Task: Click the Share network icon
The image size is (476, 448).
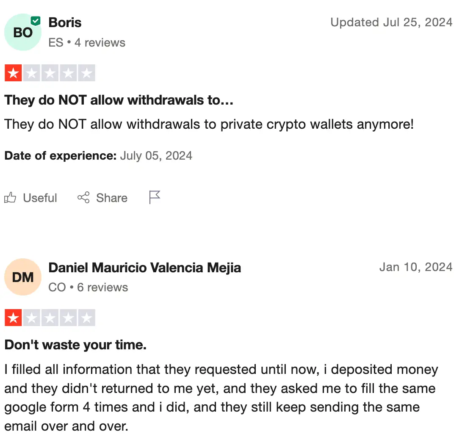Action: 83,198
